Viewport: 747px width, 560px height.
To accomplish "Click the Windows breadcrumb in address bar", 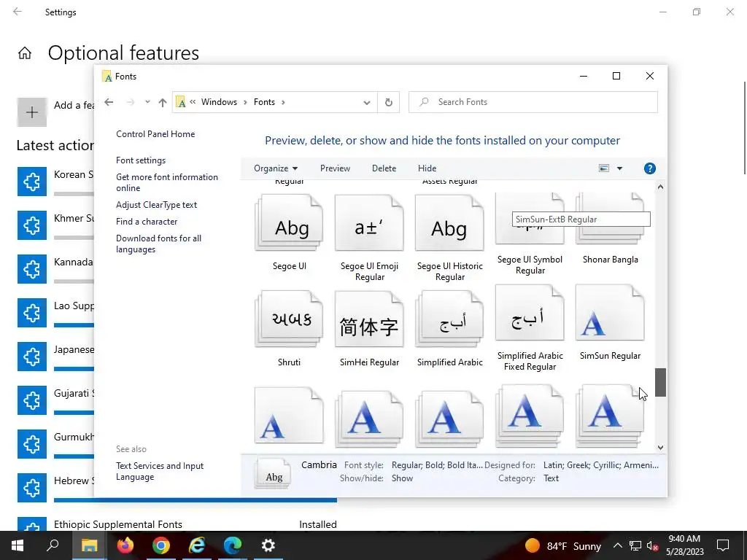I will click(x=219, y=102).
